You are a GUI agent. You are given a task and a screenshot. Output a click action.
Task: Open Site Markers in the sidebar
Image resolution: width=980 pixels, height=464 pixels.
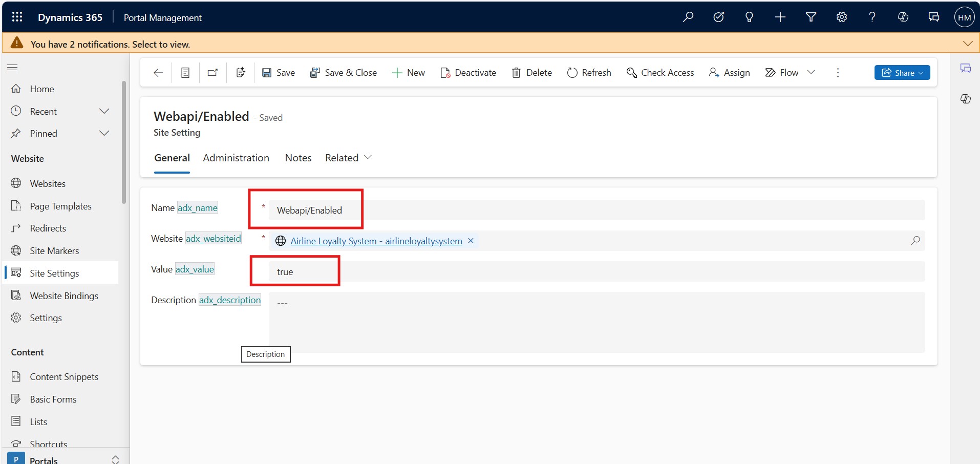[x=54, y=250]
